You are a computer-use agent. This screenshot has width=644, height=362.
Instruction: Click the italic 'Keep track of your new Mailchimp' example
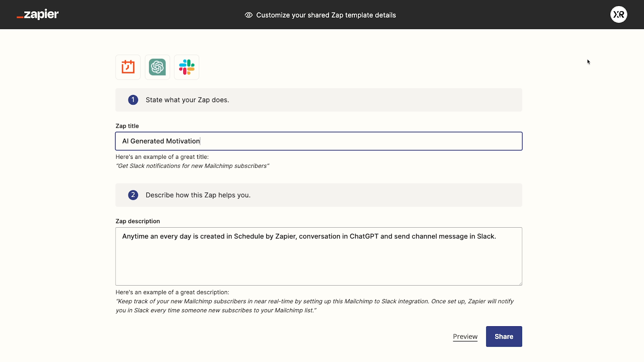click(x=315, y=306)
